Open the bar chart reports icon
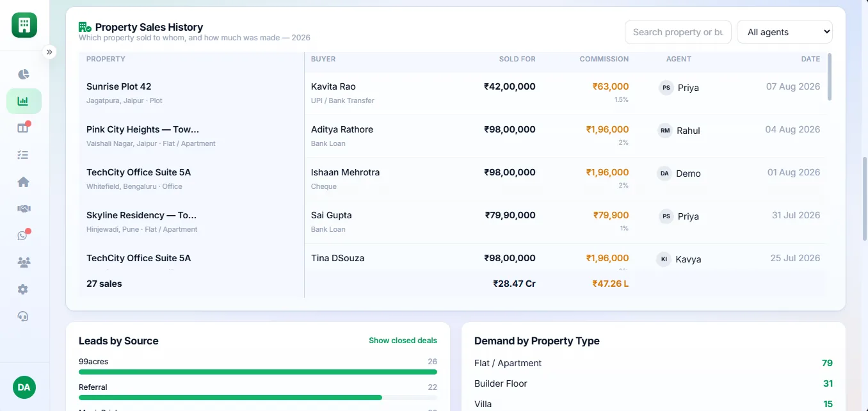This screenshot has width=868, height=411. tap(24, 101)
